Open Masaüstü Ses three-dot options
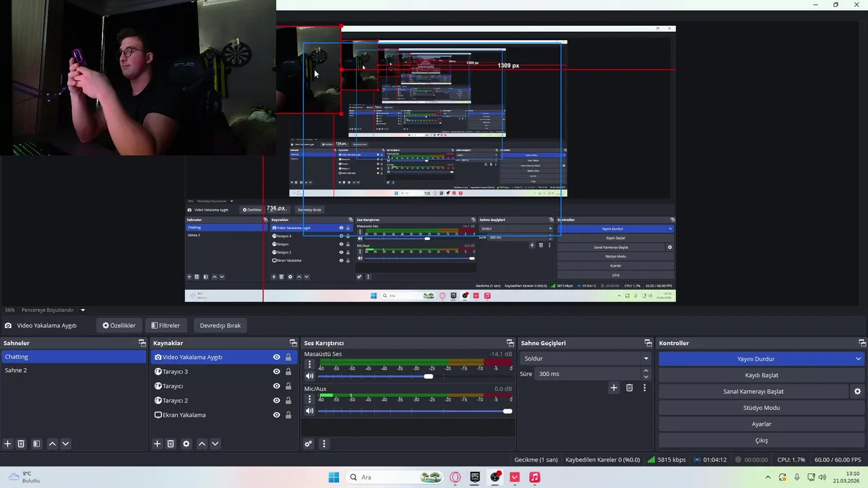The image size is (868, 488). pos(310,365)
